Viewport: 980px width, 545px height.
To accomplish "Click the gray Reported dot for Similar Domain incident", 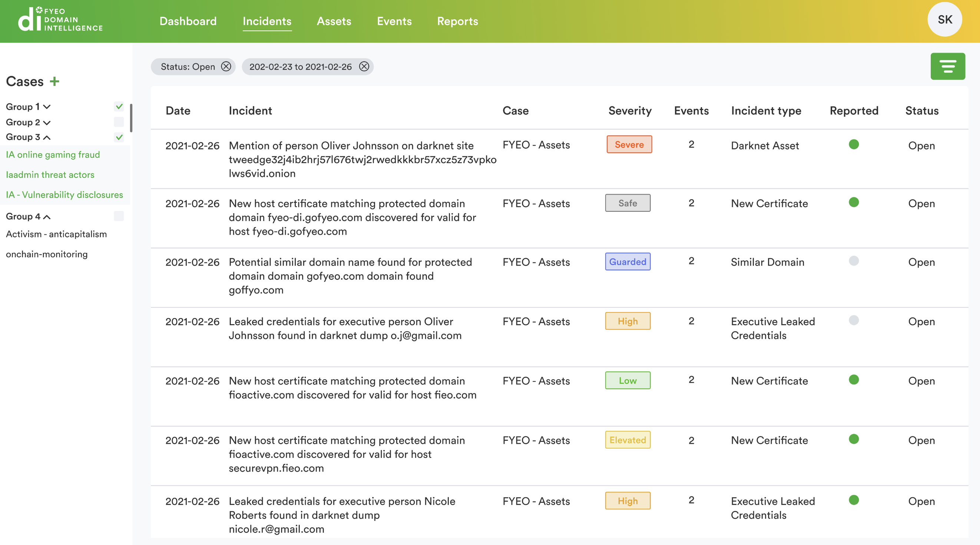I will click(x=854, y=261).
